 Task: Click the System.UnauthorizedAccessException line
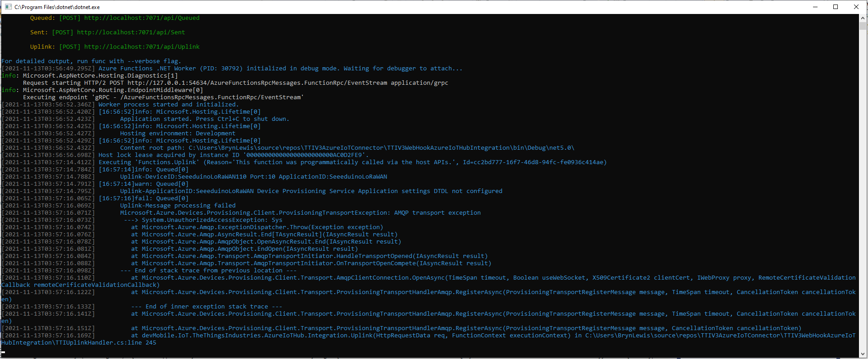pyautogui.click(x=212, y=220)
